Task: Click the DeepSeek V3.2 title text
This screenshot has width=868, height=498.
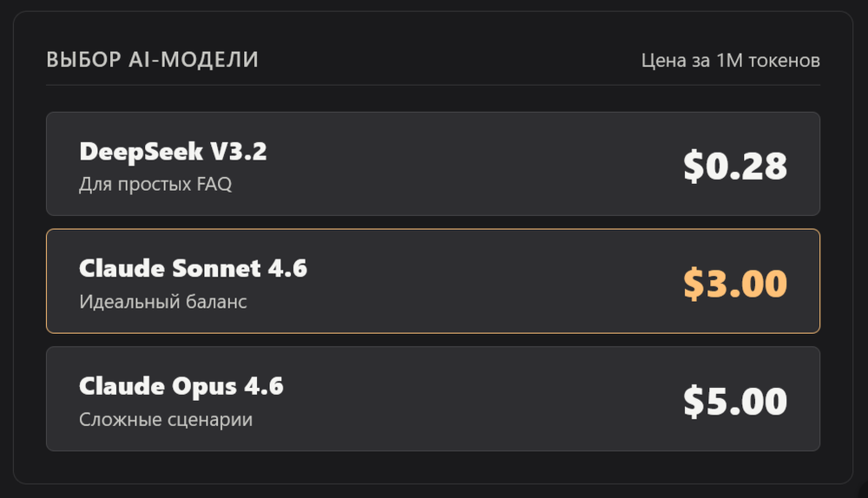Action: tap(173, 152)
